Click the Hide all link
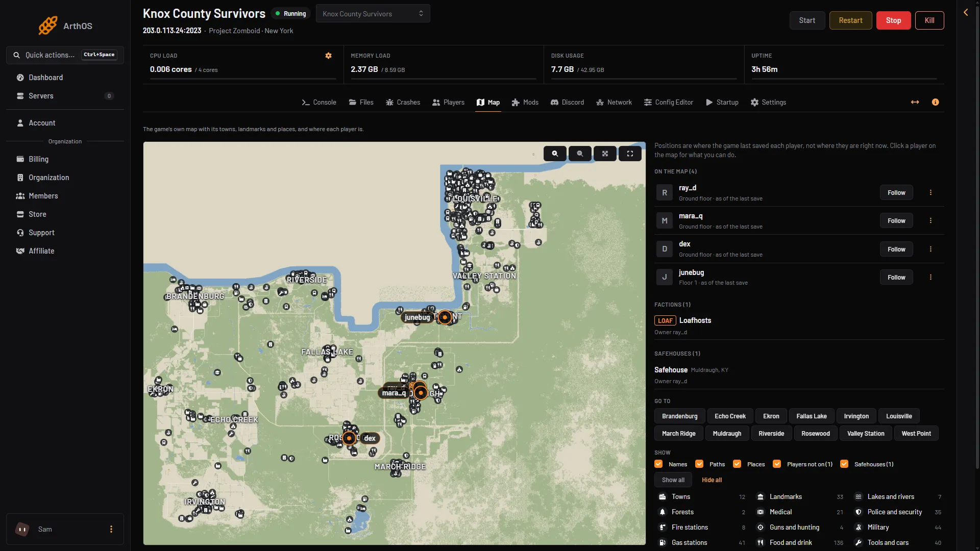 [712, 480]
